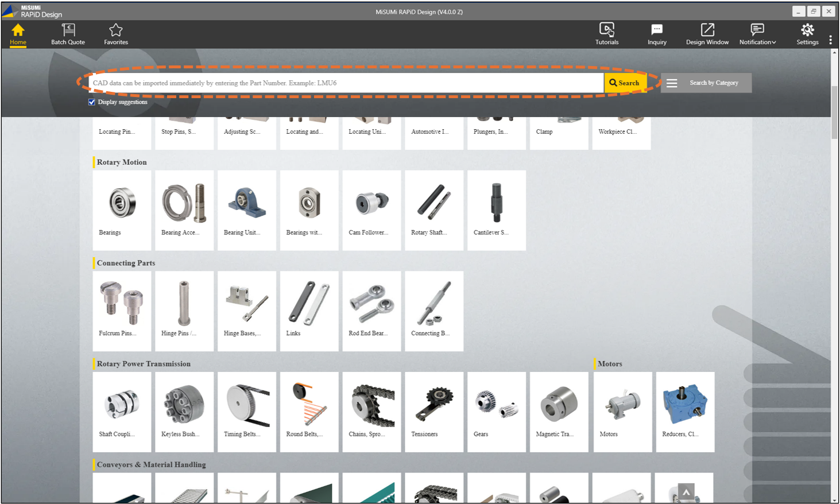840x504 pixels.
Task: Click the Inquiry speech bubble icon
Action: 657,34
